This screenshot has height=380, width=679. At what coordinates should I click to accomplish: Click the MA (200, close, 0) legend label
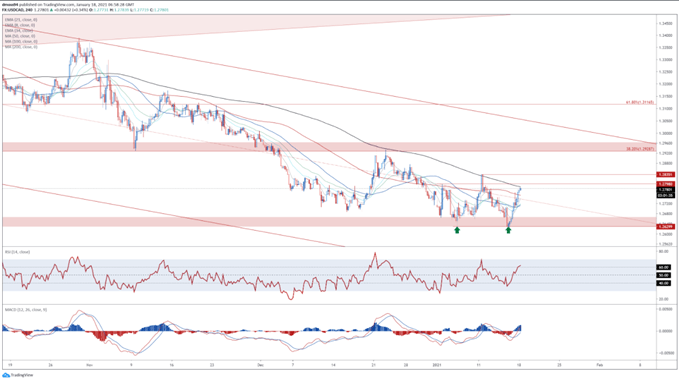tap(21, 47)
